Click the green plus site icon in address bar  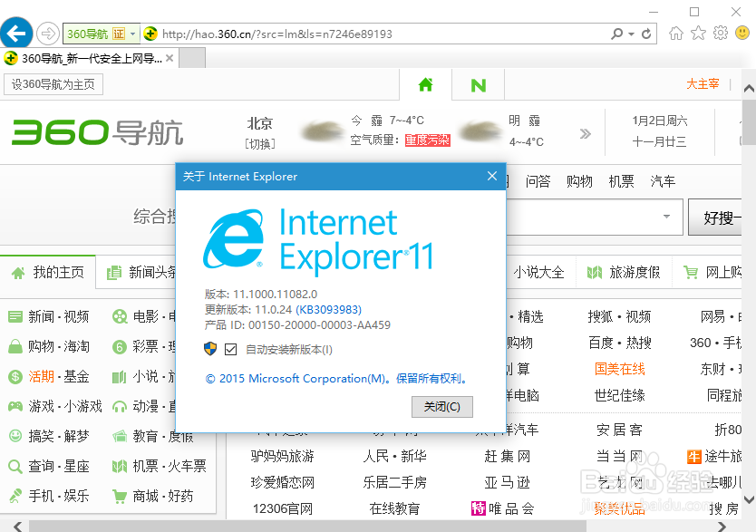(150, 34)
